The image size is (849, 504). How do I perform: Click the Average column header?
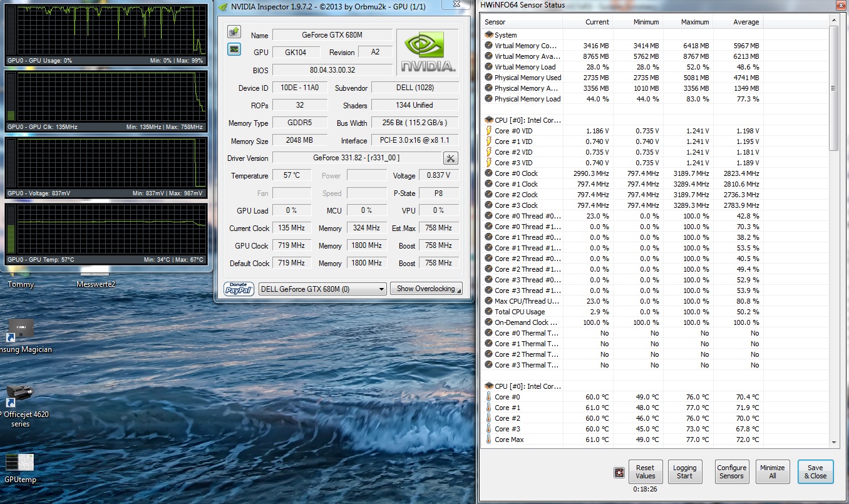pyautogui.click(x=738, y=22)
